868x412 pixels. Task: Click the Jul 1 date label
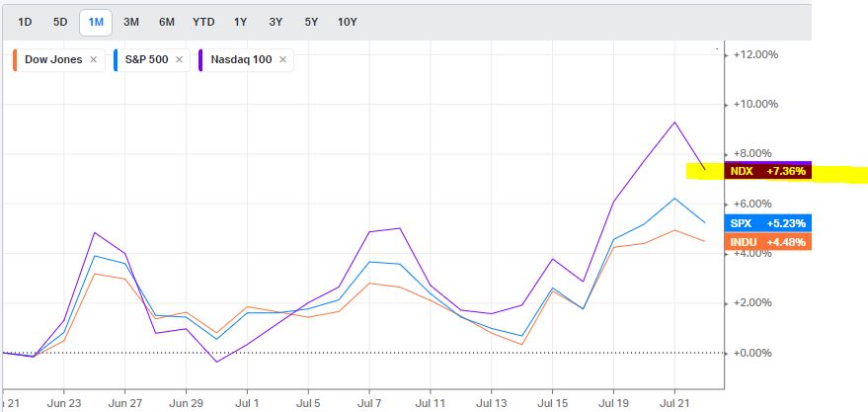coord(246,404)
